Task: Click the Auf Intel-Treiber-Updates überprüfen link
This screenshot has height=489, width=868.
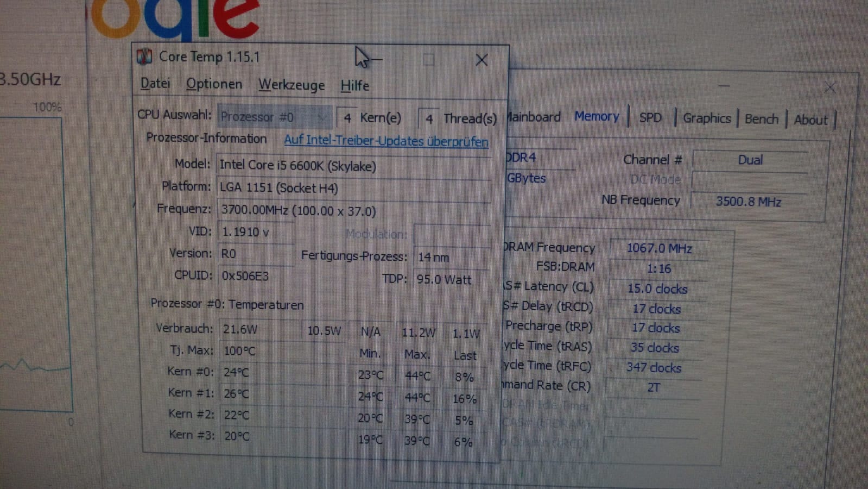Action: 386,141
